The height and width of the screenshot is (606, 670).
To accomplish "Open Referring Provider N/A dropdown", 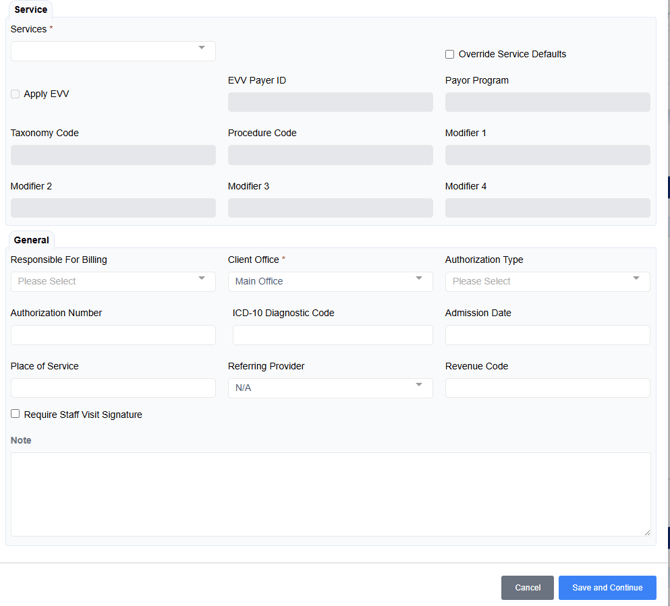I will tap(330, 387).
